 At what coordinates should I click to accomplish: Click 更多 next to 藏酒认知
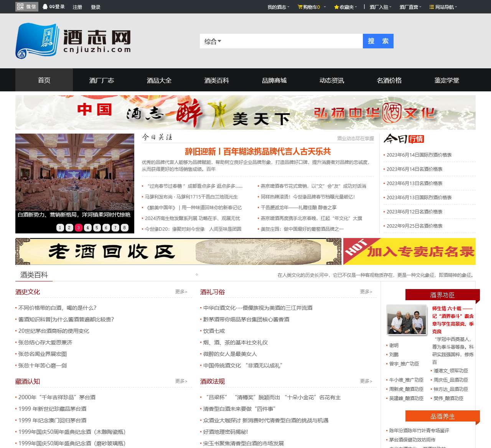coord(181,381)
